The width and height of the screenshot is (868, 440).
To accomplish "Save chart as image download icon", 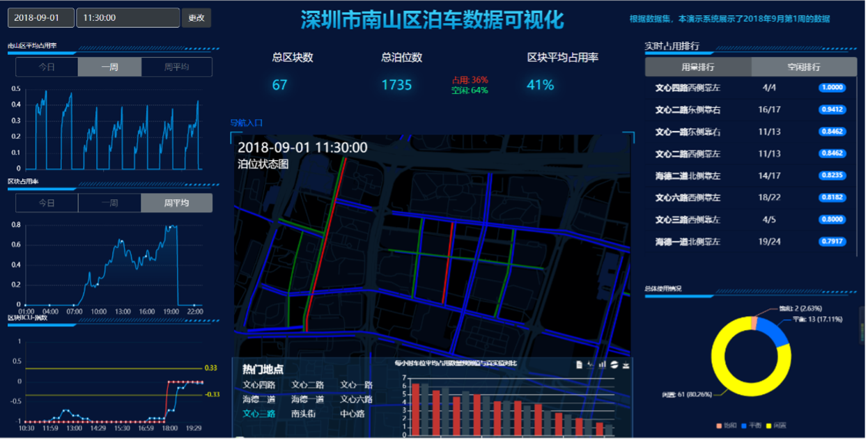I will tap(626, 364).
